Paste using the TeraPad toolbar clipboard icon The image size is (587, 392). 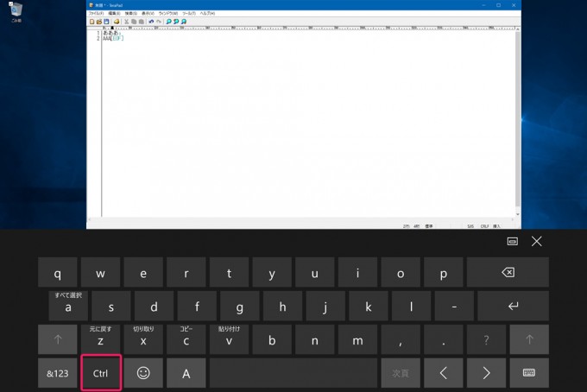click(x=141, y=22)
